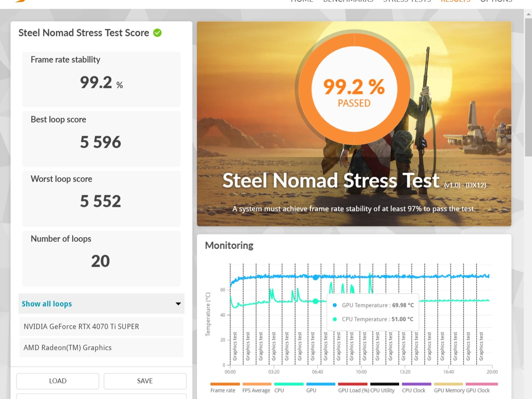Image resolution: width=532 pixels, height=399 pixels.
Task: Toggle the Frame rate legend series
Action: point(225,388)
